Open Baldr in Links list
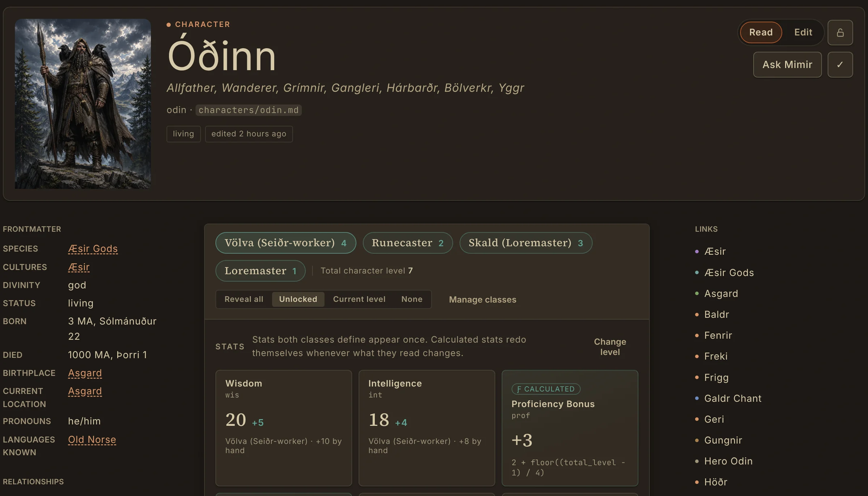This screenshot has height=496, width=868. tap(716, 315)
